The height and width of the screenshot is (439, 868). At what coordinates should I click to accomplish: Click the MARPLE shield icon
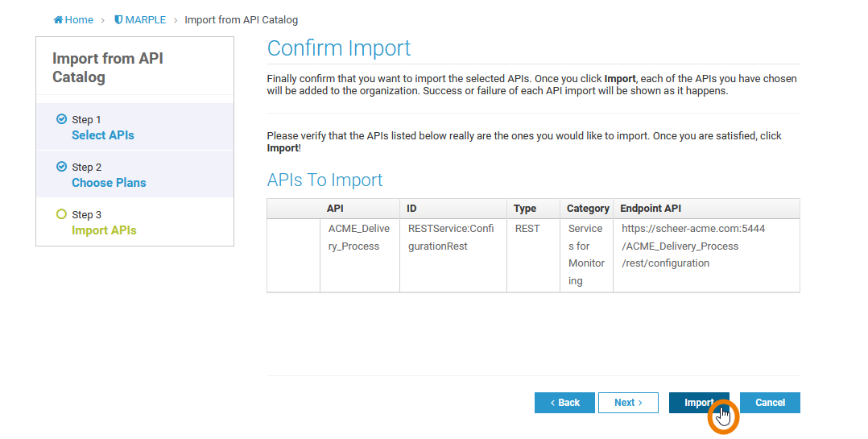tap(119, 20)
